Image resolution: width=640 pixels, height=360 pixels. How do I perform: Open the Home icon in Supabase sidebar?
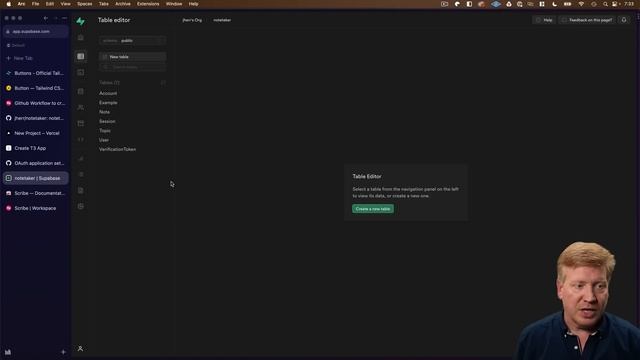point(81,38)
